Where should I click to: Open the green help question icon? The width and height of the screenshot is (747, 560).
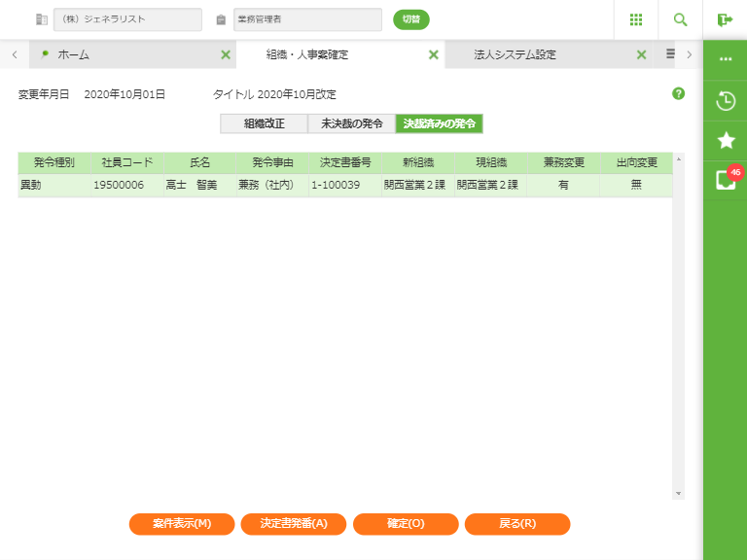click(x=678, y=94)
